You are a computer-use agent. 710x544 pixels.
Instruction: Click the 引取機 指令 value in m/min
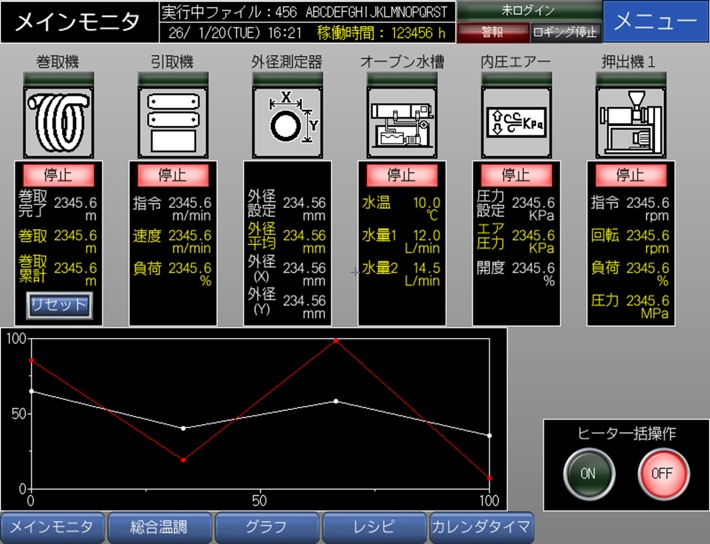click(x=190, y=208)
